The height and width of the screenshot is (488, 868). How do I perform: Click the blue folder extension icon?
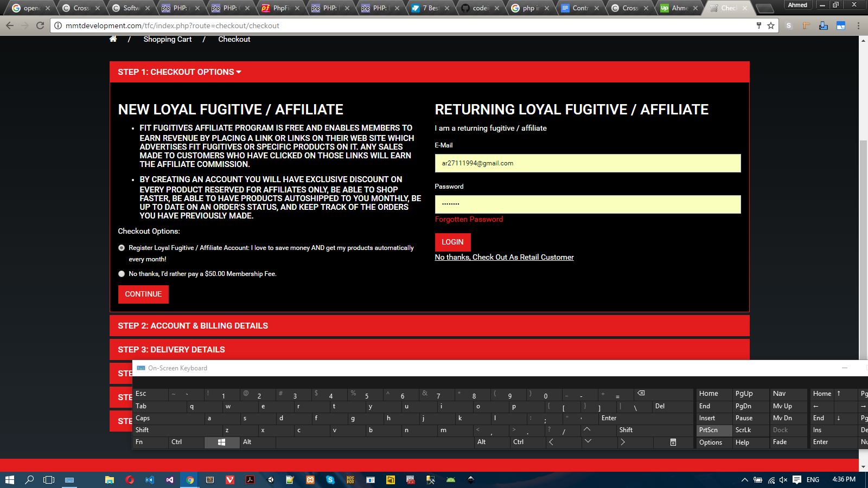[841, 25]
